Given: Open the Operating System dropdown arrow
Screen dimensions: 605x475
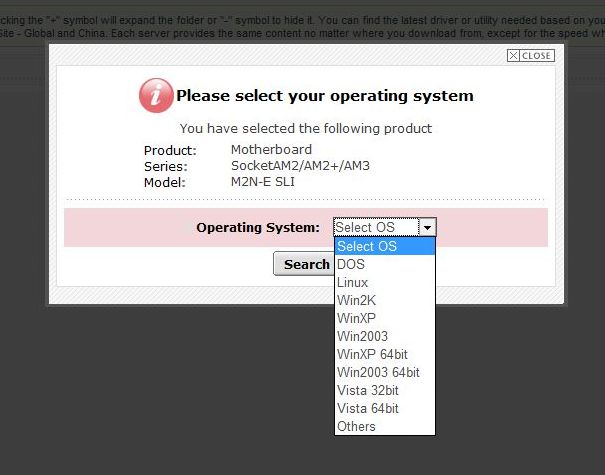Looking at the screenshot, I should tap(427, 227).
